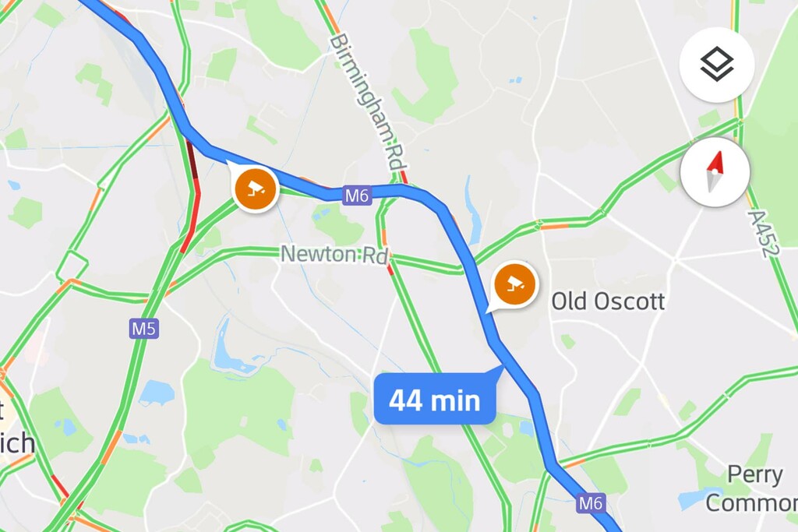
Task: Click the M5 motorway shield
Action: tap(143, 329)
